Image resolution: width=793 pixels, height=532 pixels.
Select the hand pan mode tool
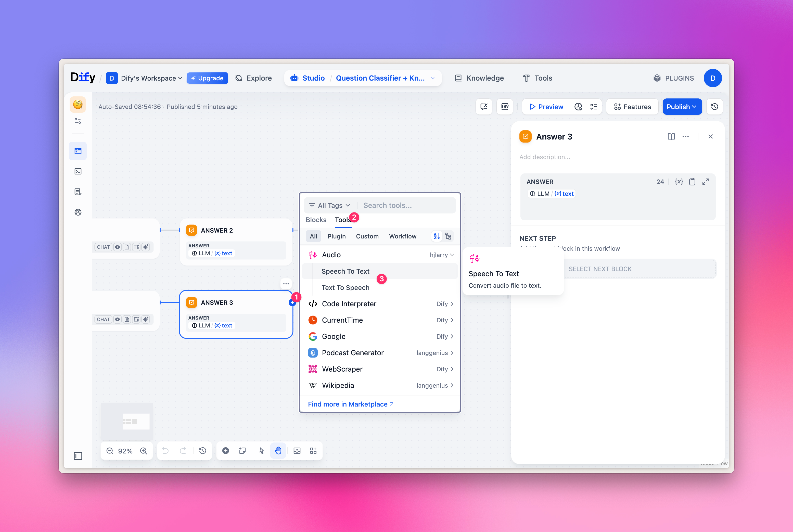[278, 451]
